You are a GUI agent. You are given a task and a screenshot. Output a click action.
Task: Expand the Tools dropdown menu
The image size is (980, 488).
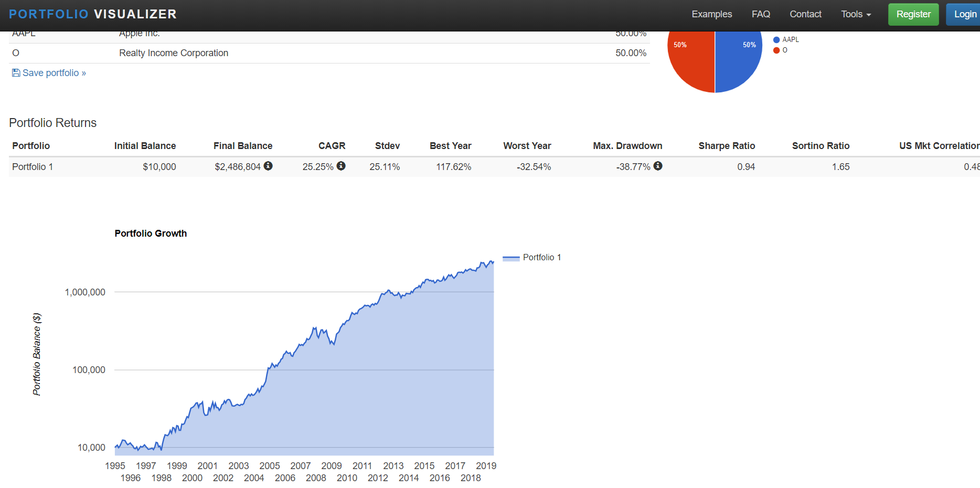coord(856,14)
